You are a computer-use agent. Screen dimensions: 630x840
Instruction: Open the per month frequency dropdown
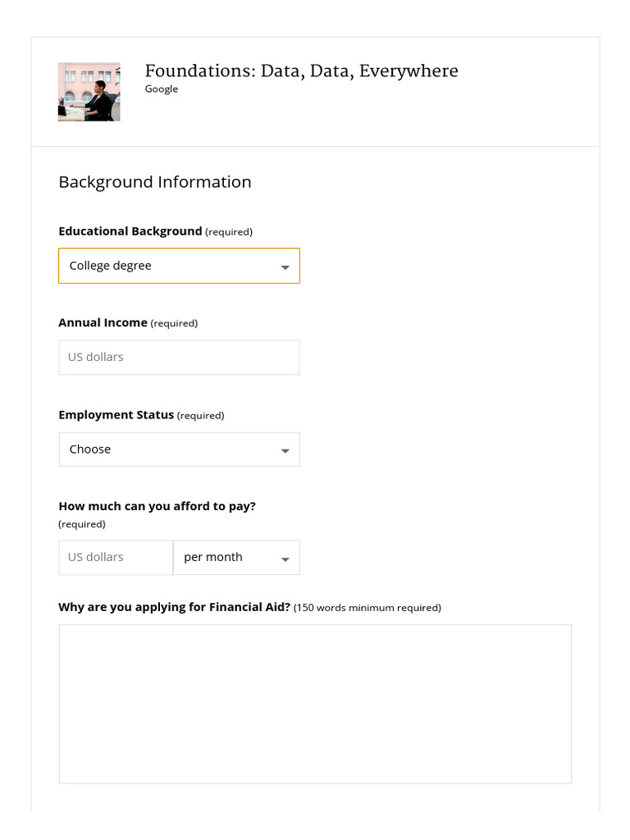[236, 557]
